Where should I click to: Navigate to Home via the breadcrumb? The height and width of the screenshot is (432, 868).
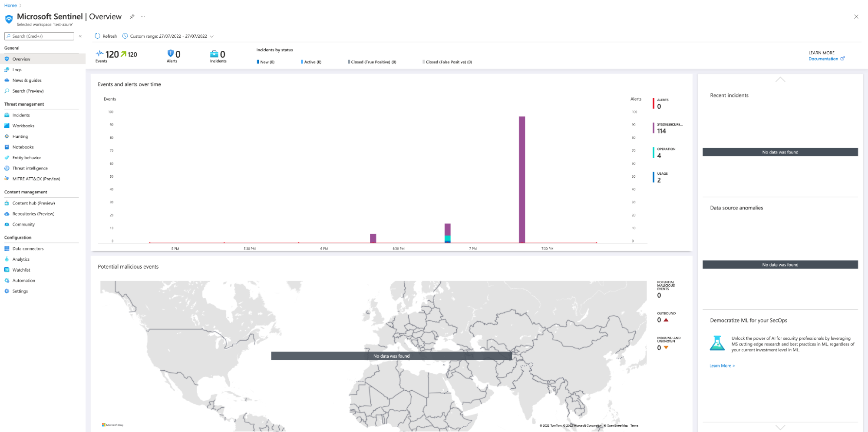(x=10, y=5)
